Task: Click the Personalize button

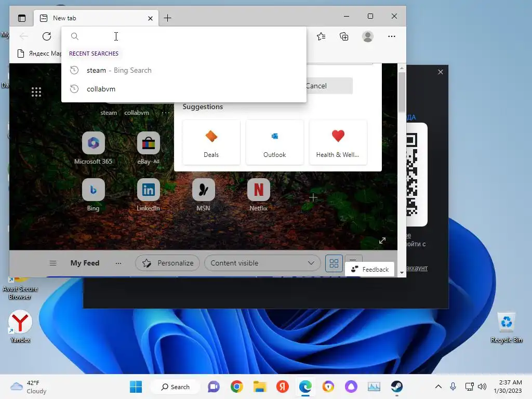Action: [x=168, y=263]
